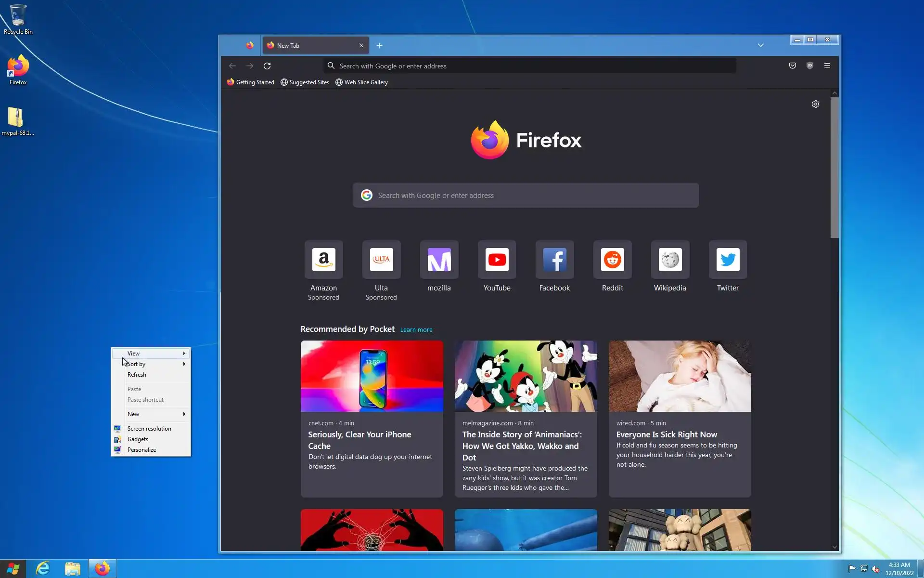The image size is (924, 578).
Task: Open the Reddit shortcut tile
Action: point(612,260)
